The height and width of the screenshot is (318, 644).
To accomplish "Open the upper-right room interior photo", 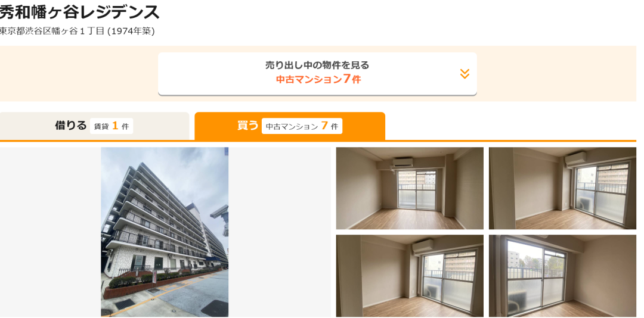I will click(x=562, y=188).
